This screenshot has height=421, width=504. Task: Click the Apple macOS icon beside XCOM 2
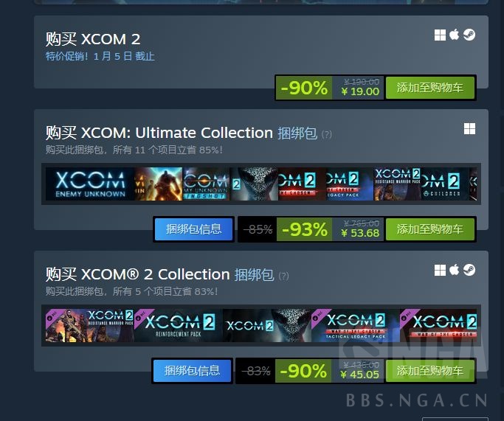[454, 35]
